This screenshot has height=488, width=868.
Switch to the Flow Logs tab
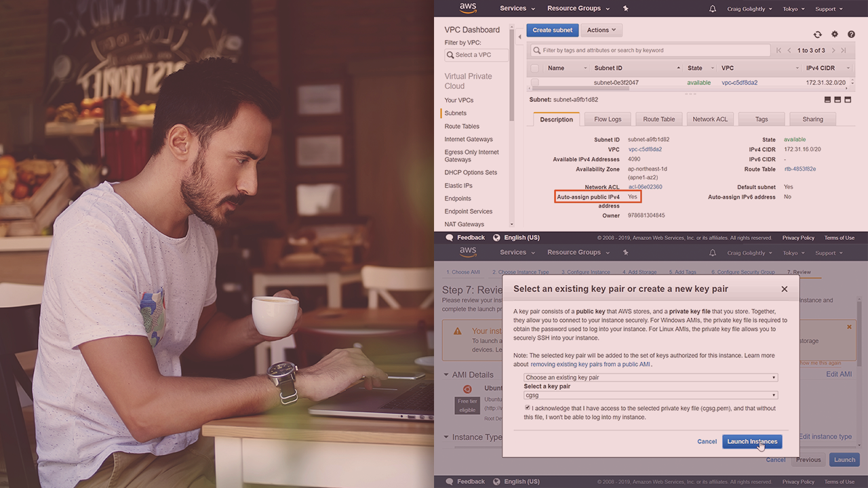tap(608, 119)
